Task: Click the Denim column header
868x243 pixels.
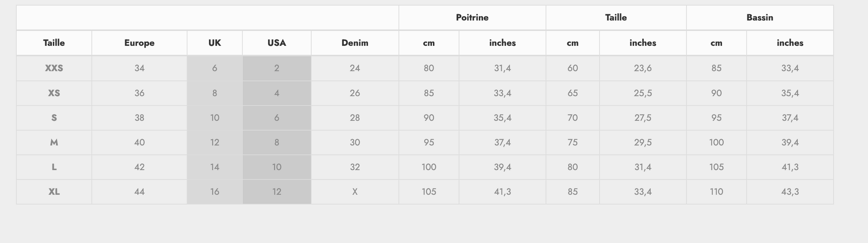Action: click(355, 43)
